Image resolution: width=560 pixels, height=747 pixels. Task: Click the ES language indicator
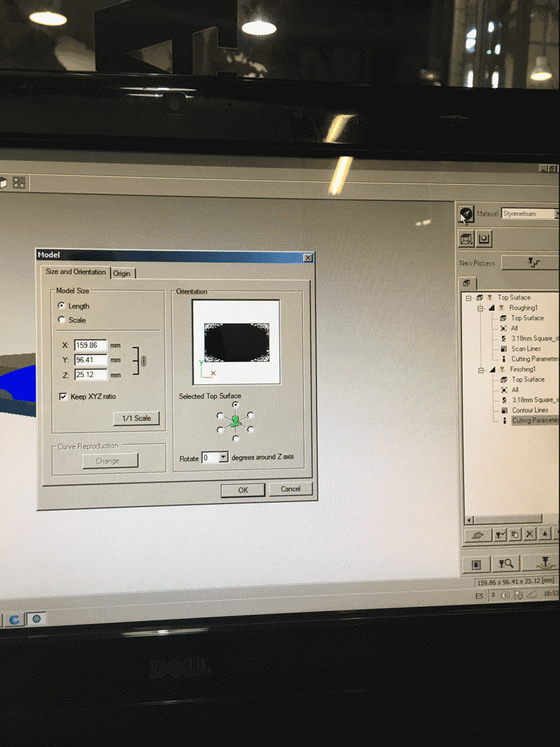coord(479,596)
